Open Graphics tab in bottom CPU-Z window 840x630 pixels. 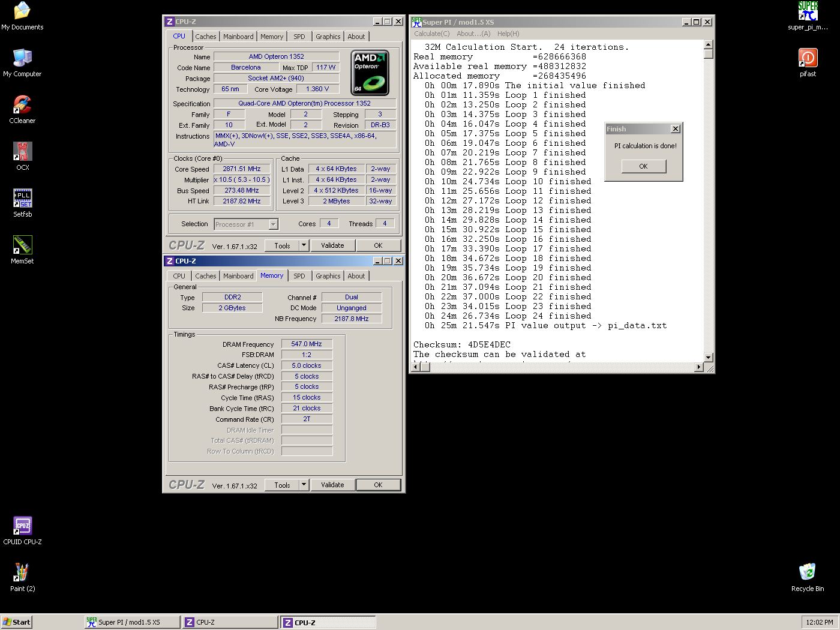coord(328,276)
